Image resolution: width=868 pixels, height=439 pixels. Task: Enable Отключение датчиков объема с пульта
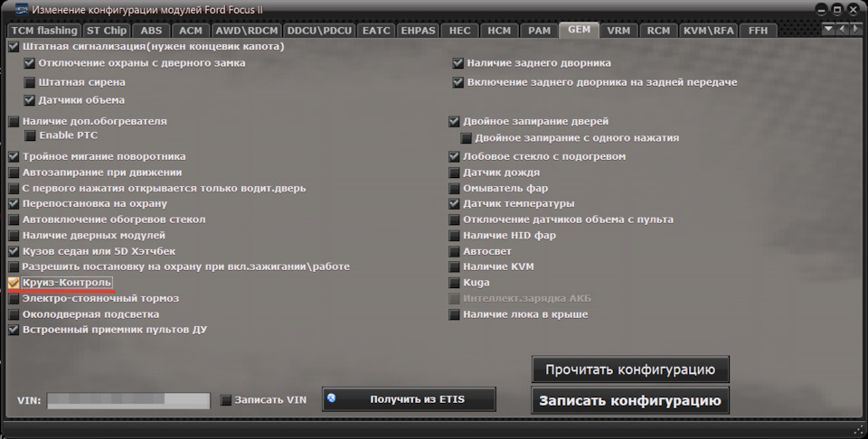pos(454,220)
